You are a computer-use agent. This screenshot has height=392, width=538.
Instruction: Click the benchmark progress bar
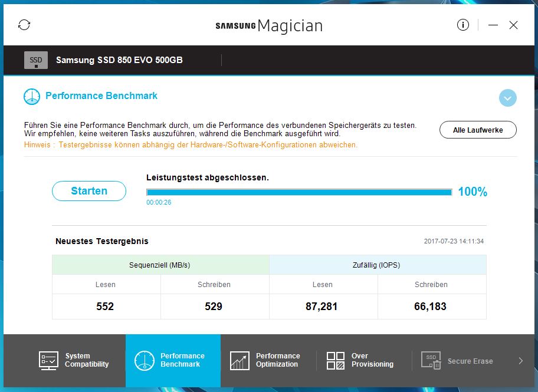coord(299,192)
